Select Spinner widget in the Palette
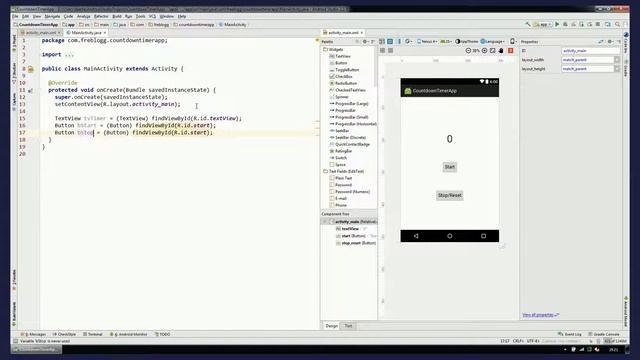Viewport: 640px width, 360px height. tap(339, 97)
